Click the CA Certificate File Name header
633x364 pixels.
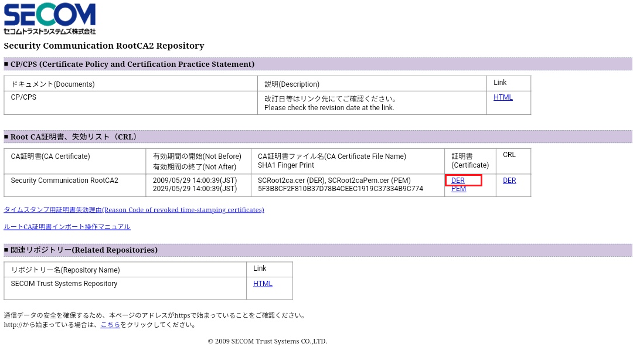(x=332, y=156)
